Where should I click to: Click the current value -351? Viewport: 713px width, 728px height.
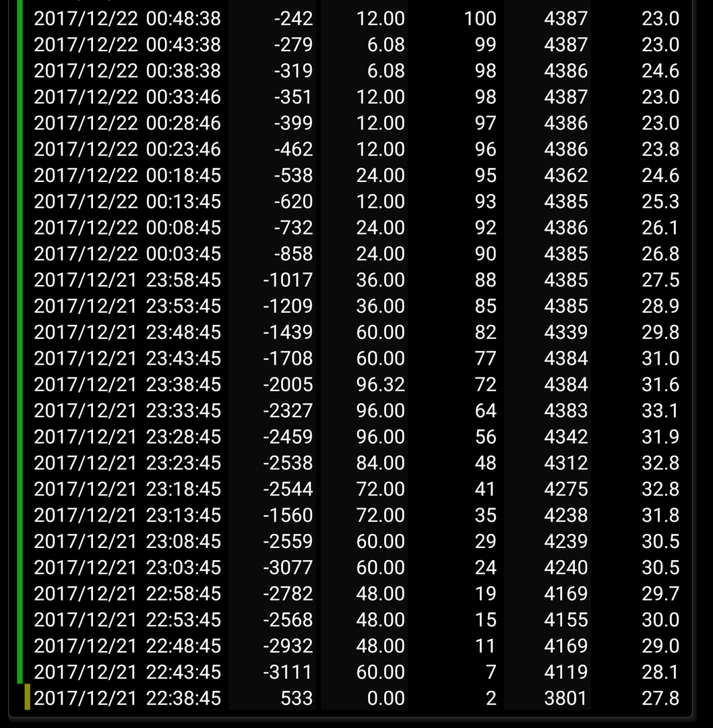pyautogui.click(x=293, y=97)
